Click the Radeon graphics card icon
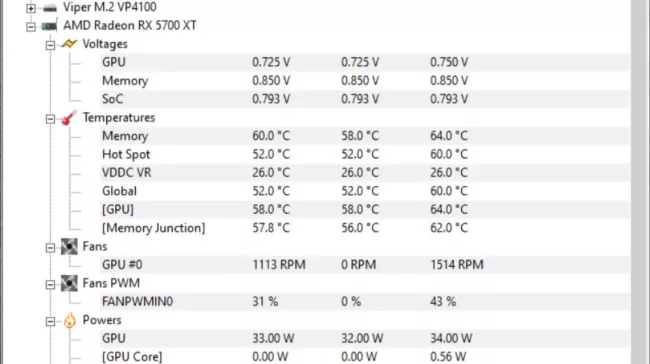This screenshot has height=364, width=650. [49, 27]
